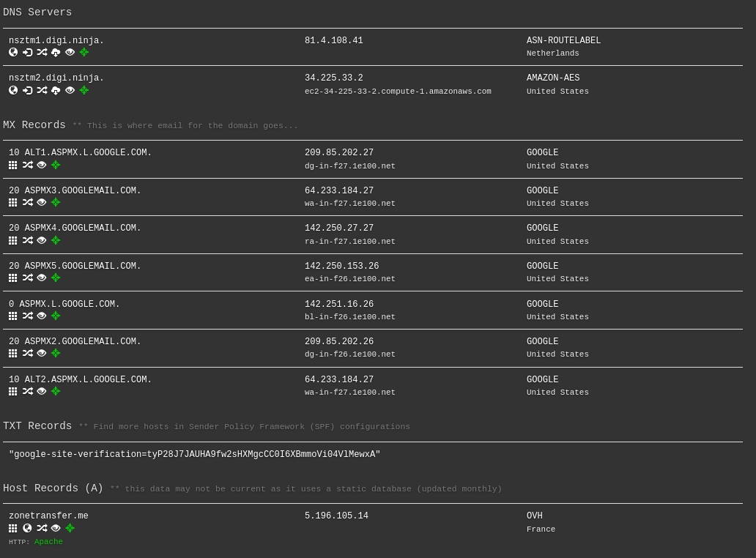Click shuffle arrows icon under nsztm1.digi.ninja

[42, 53]
